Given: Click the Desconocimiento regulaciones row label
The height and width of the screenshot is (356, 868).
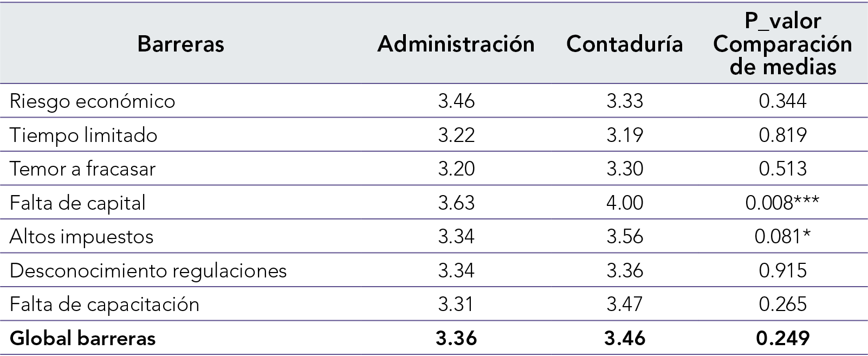Looking at the screenshot, I should [x=148, y=270].
